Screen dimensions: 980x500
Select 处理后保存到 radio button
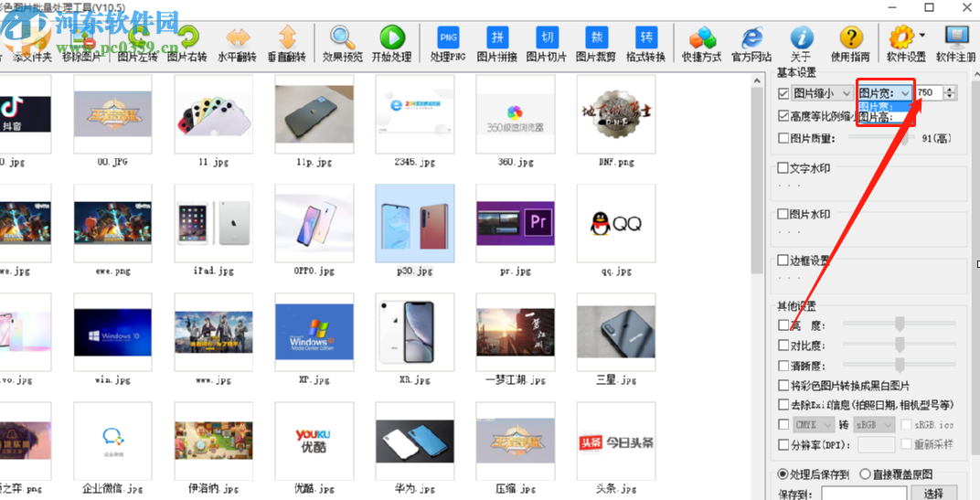coord(782,474)
